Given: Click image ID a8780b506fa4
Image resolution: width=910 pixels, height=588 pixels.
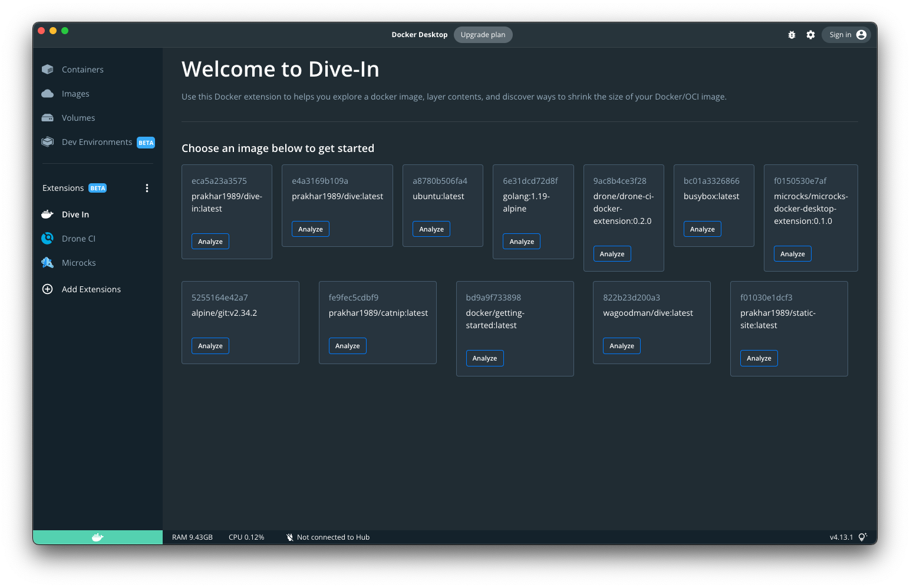Looking at the screenshot, I should tap(440, 181).
